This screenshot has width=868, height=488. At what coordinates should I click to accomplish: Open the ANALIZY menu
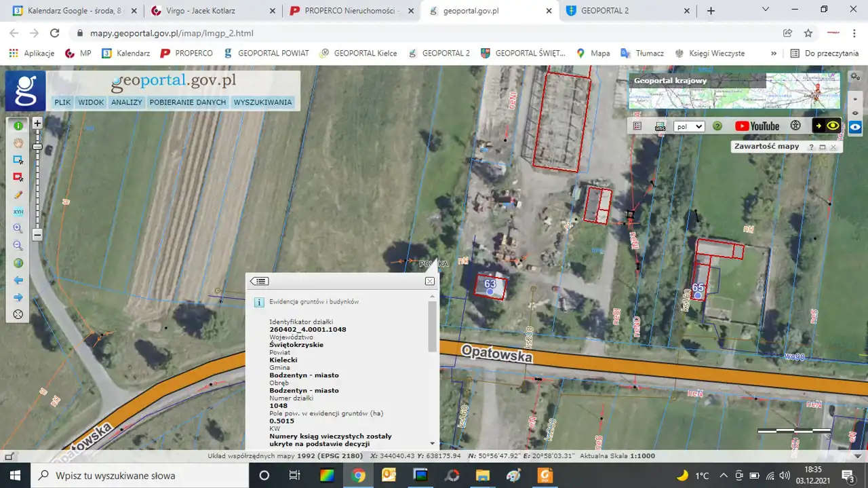pos(127,102)
